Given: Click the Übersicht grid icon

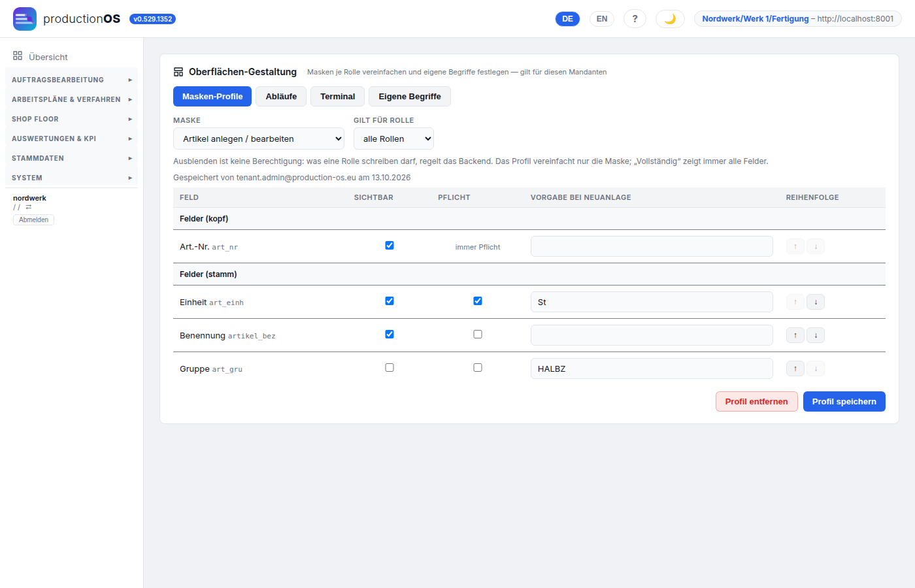Looking at the screenshot, I should tap(18, 56).
